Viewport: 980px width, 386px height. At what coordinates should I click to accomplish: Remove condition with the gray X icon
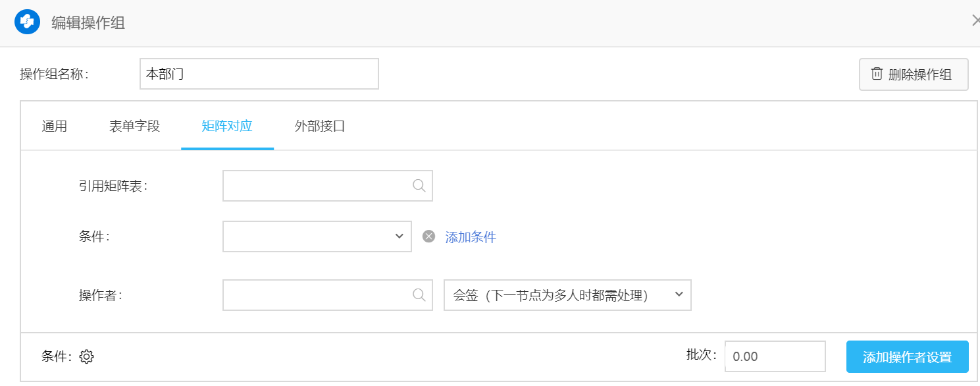click(428, 236)
